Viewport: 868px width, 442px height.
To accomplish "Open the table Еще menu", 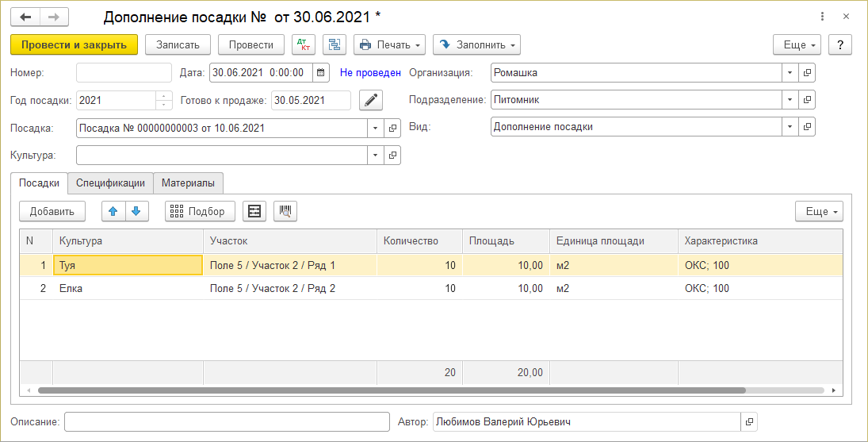I will point(819,211).
